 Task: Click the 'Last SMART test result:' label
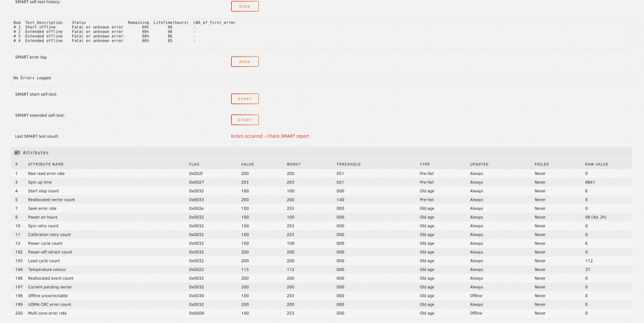pyautogui.click(x=37, y=136)
